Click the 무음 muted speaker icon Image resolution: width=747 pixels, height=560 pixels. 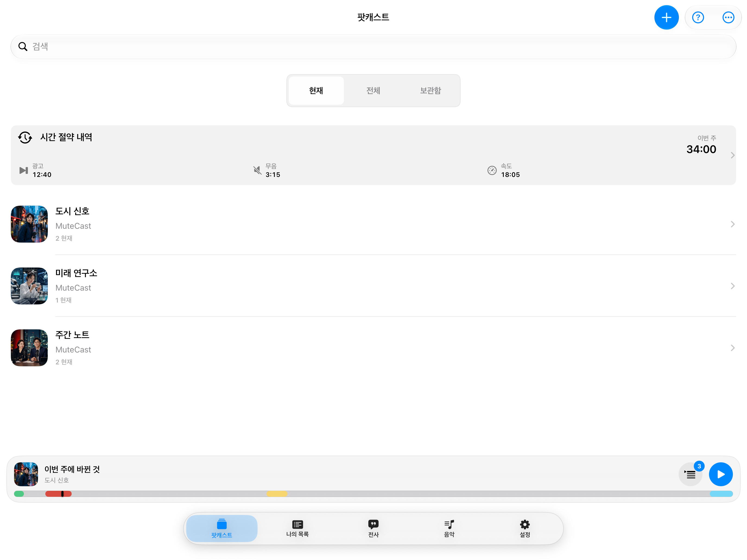(257, 170)
